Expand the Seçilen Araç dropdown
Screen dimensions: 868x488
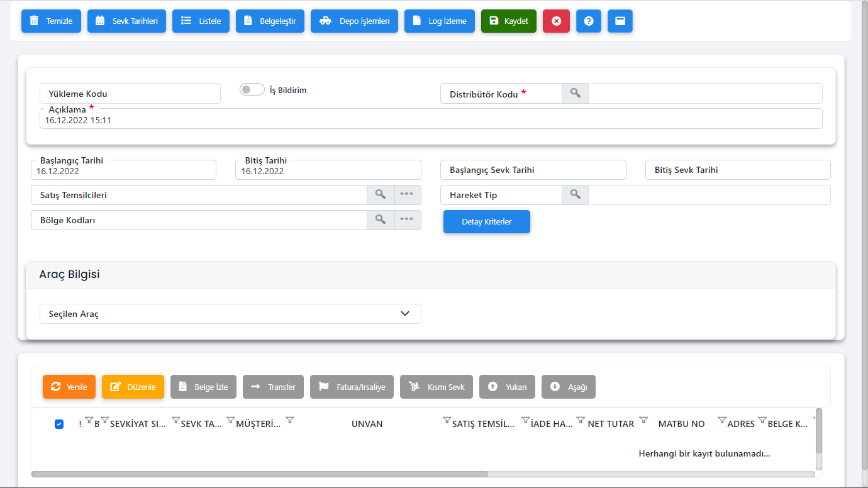(404, 314)
